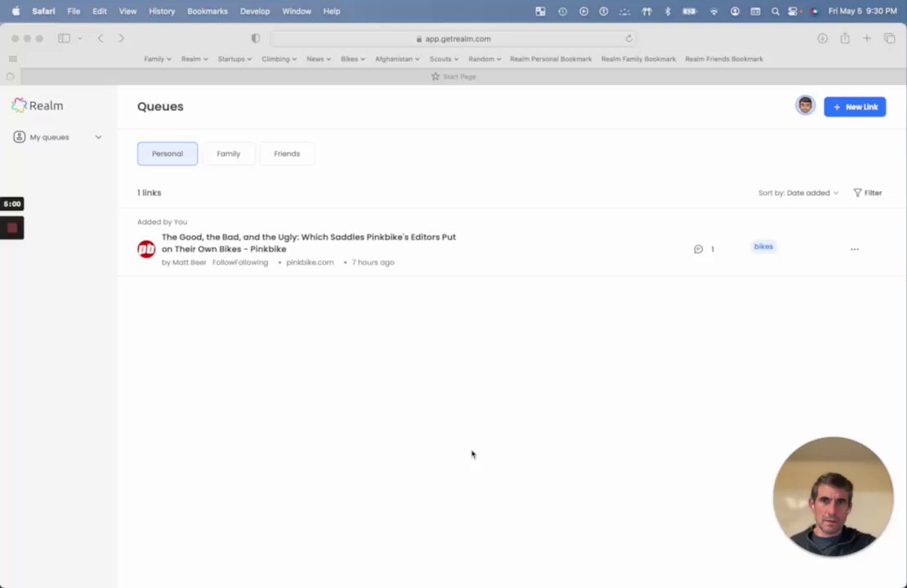The height and width of the screenshot is (588, 907).
Task: Open comments icon on Pinkbike article
Action: pos(698,249)
